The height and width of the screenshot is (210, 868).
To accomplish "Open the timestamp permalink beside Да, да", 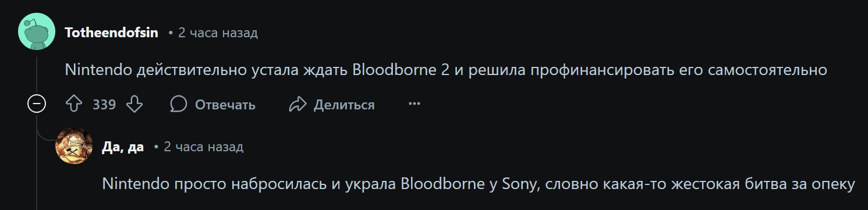I will point(204,147).
